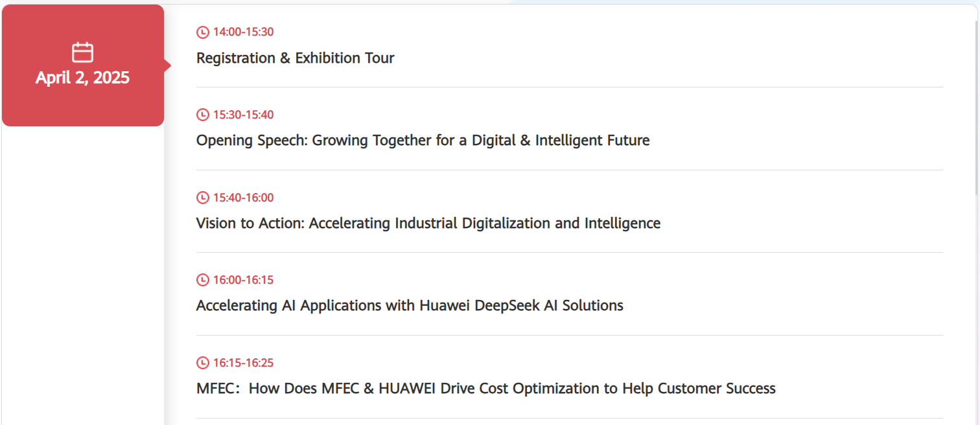
Task: Click the 14:00-15:30 time label
Action: point(243,32)
